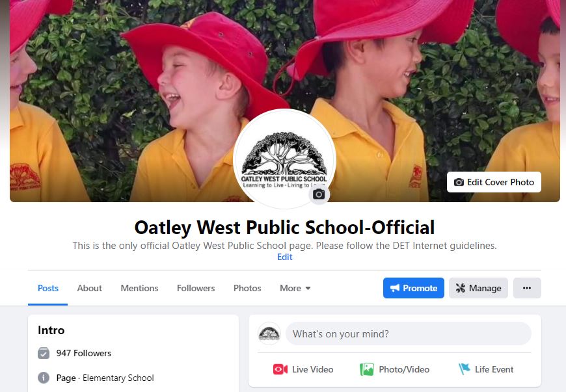Expand the More dropdown tab
This screenshot has width=566, height=392.
pyautogui.click(x=295, y=288)
